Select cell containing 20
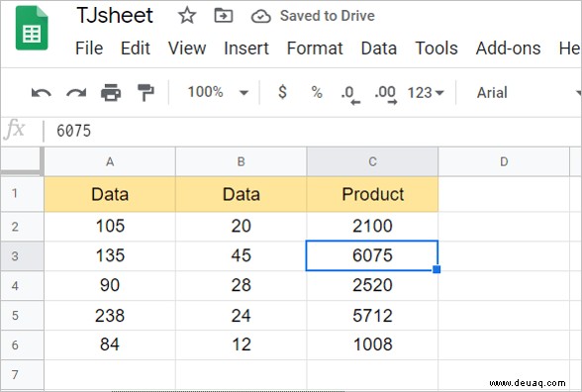 [241, 227]
